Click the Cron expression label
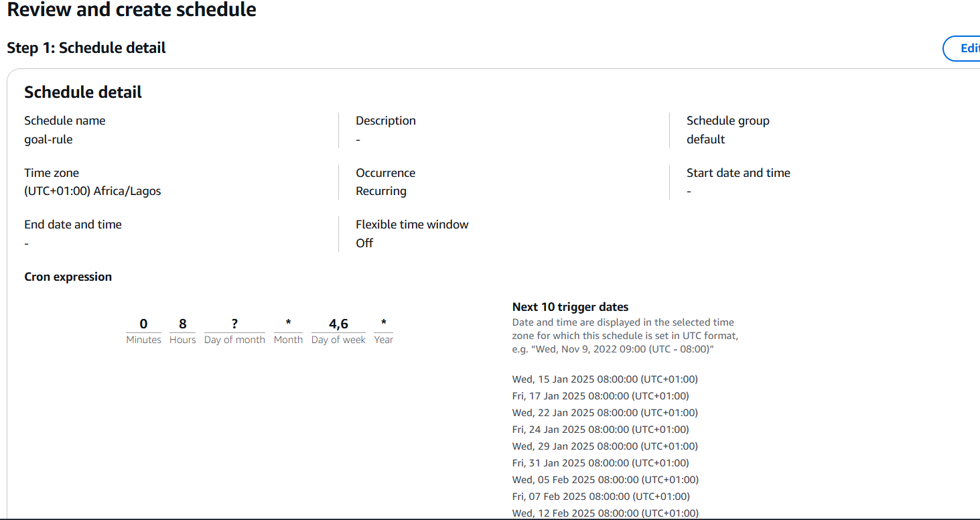The image size is (980, 520). (68, 277)
